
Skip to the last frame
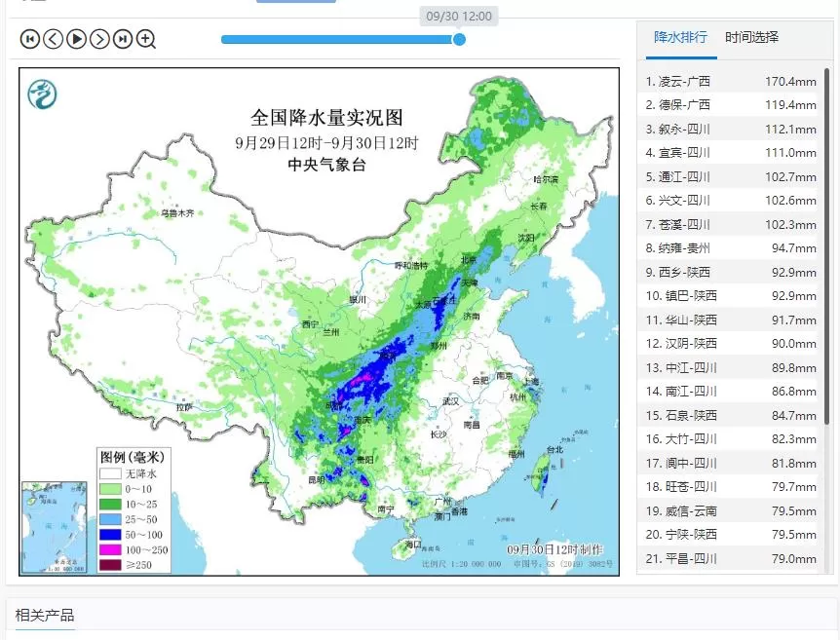tap(123, 39)
